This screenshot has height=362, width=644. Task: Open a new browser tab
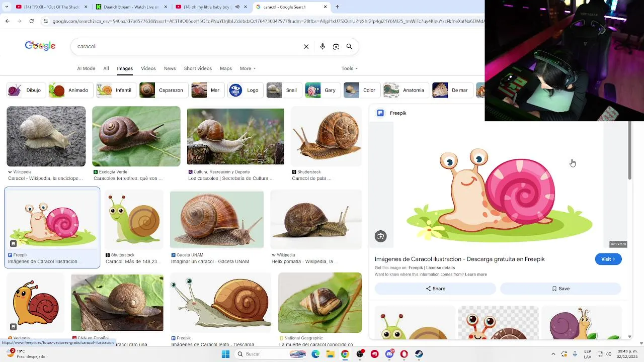point(337,7)
